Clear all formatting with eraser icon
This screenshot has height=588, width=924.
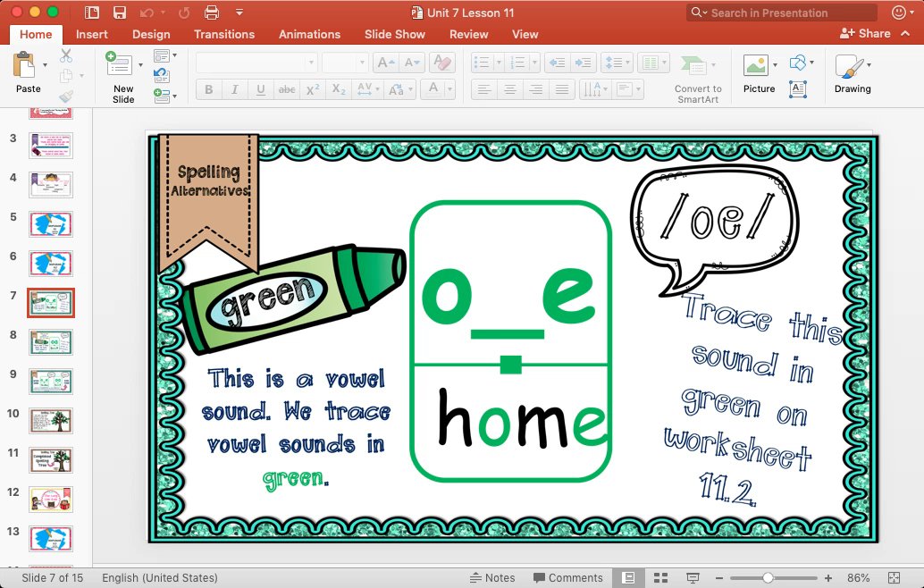442,63
